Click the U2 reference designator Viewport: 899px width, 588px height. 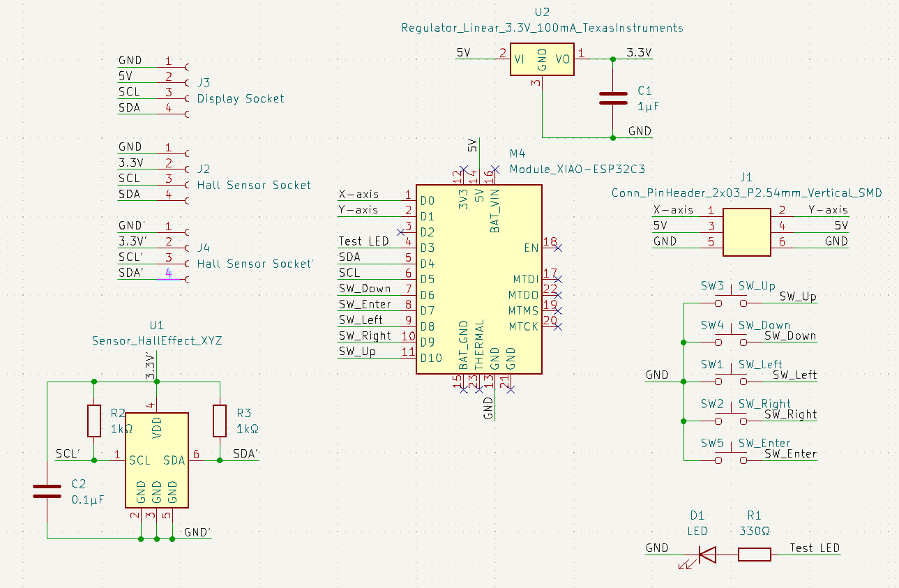click(542, 13)
